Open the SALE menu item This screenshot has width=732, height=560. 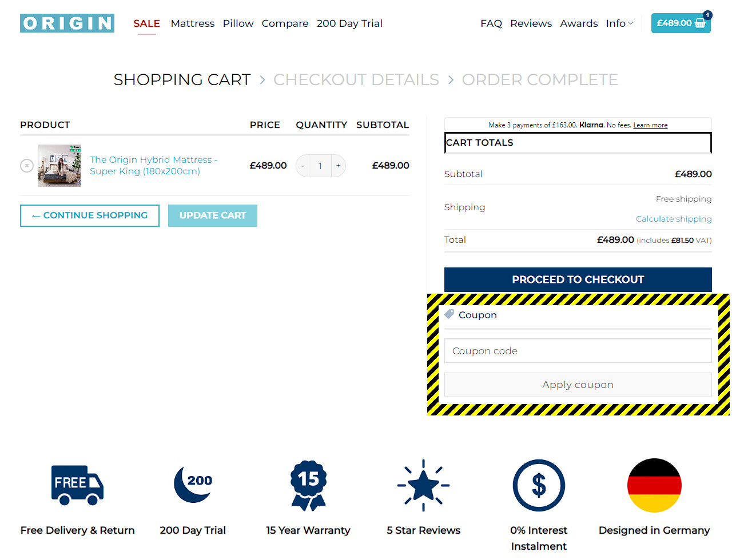click(x=146, y=23)
